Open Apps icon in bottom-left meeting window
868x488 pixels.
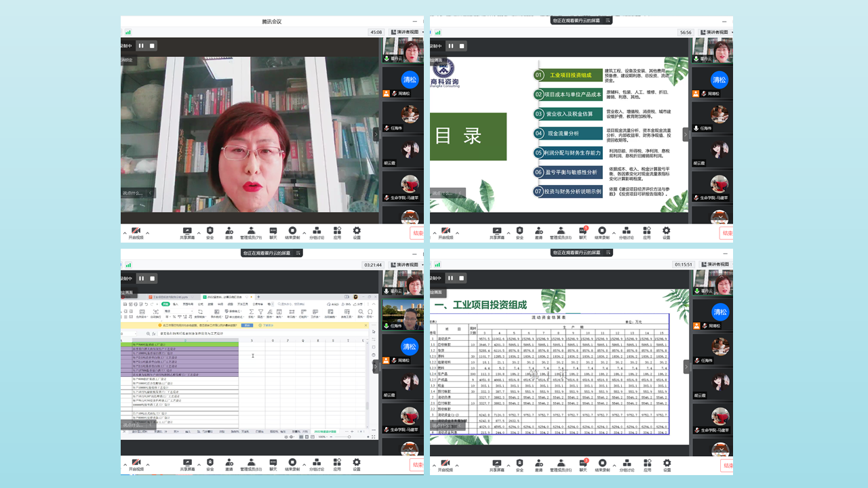[x=338, y=464]
